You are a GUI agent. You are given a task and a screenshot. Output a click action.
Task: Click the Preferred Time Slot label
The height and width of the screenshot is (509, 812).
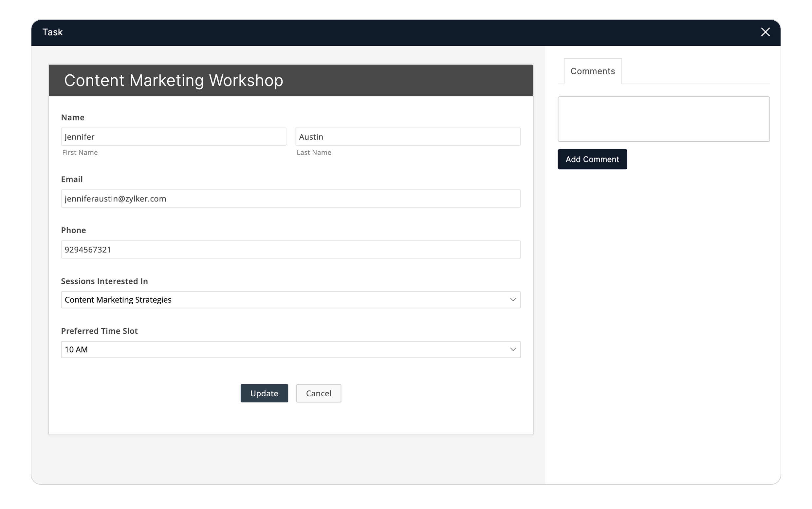pos(99,331)
